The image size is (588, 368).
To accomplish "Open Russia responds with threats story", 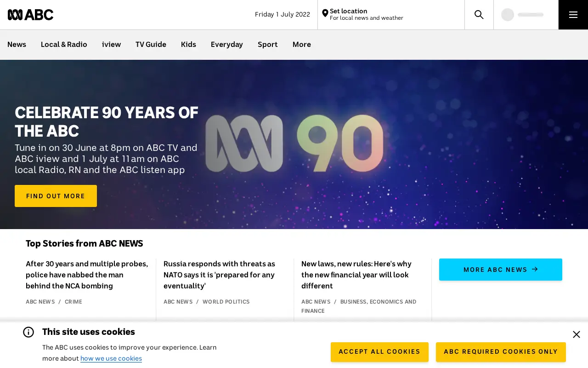I will [x=219, y=275].
